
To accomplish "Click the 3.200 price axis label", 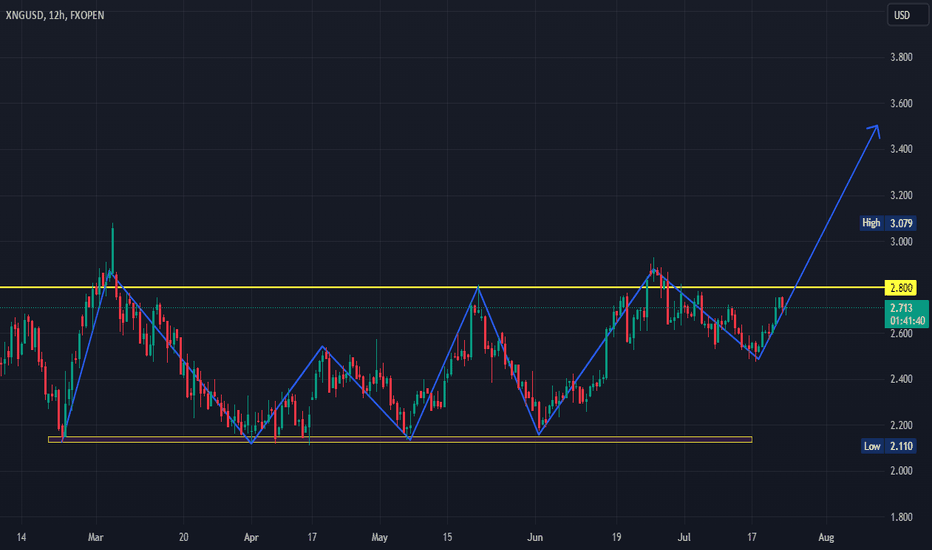I will point(901,195).
